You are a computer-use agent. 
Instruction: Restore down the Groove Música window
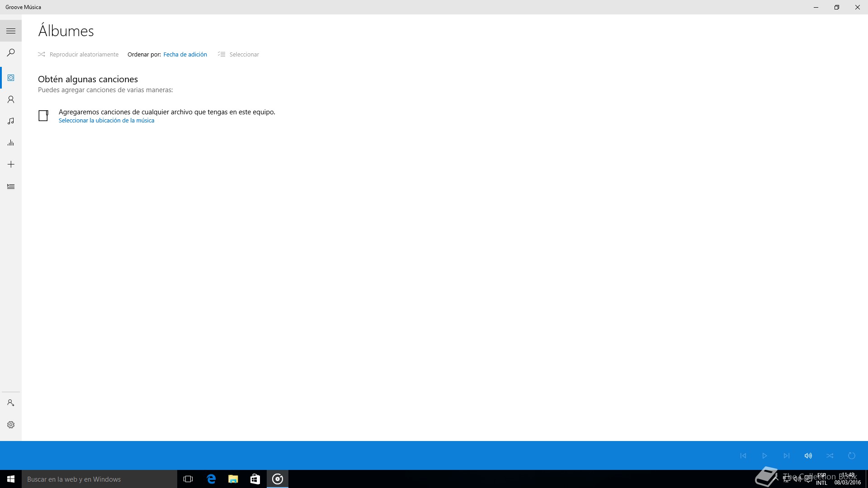tap(837, 7)
